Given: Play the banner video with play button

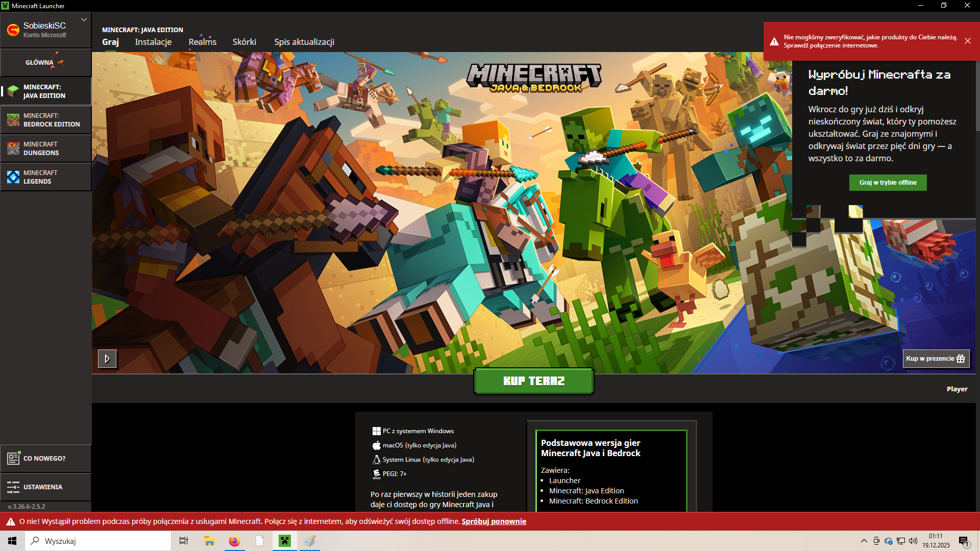Looking at the screenshot, I should point(107,359).
